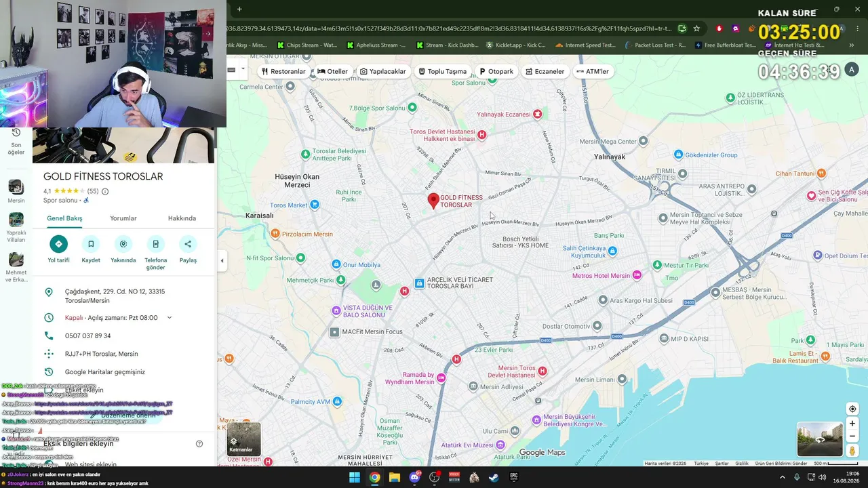Open the Hakkında tab
The image size is (868, 488).
pos(182,218)
